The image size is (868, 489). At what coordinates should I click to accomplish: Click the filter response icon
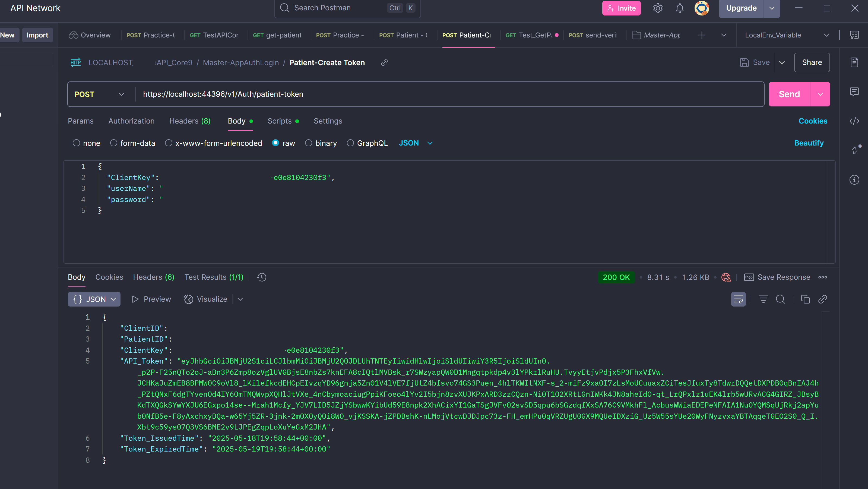[763, 299]
